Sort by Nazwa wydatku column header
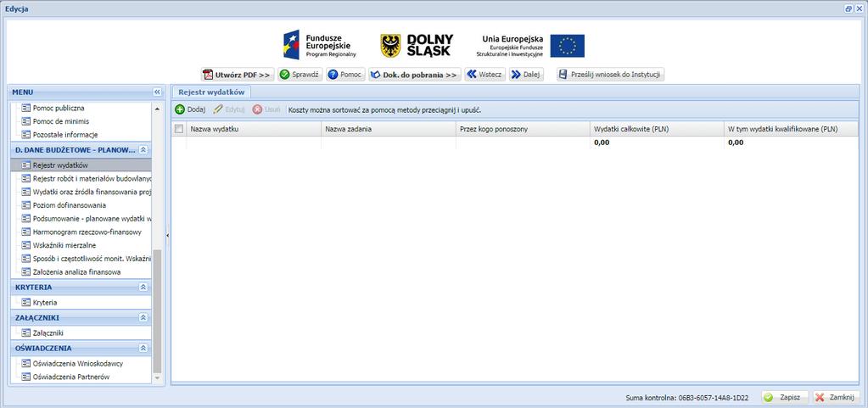The width and height of the screenshot is (868, 408). [254, 129]
